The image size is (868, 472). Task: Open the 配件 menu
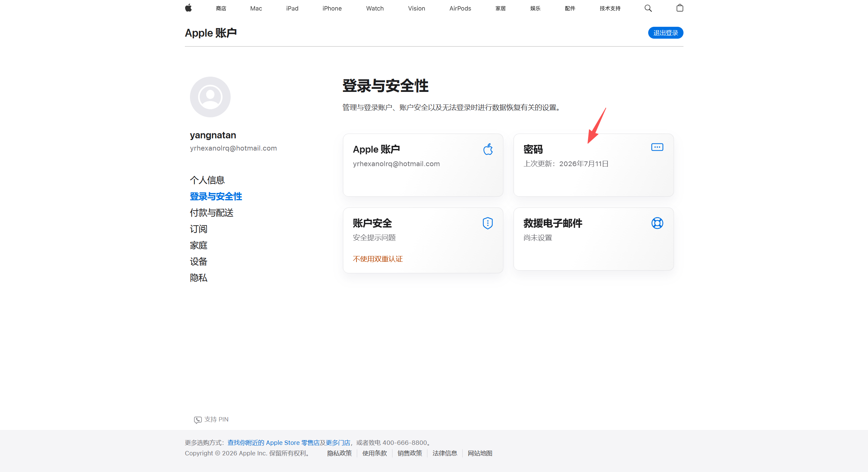(570, 8)
